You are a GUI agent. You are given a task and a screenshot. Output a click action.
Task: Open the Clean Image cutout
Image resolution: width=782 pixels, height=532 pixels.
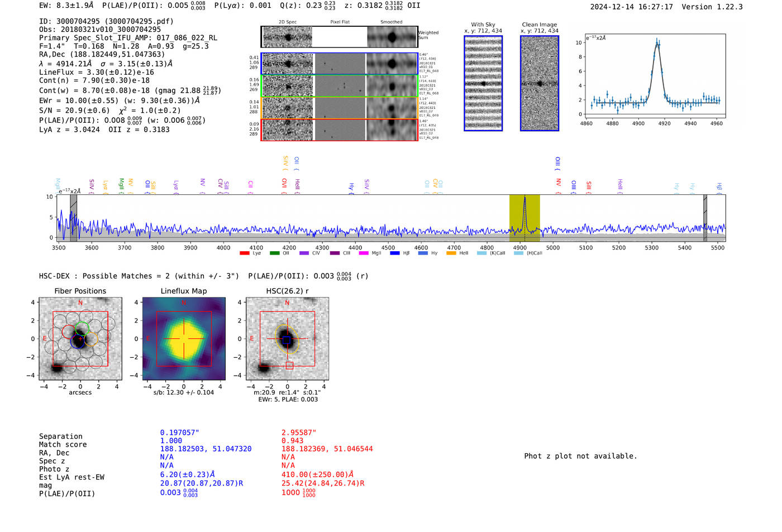(540, 83)
